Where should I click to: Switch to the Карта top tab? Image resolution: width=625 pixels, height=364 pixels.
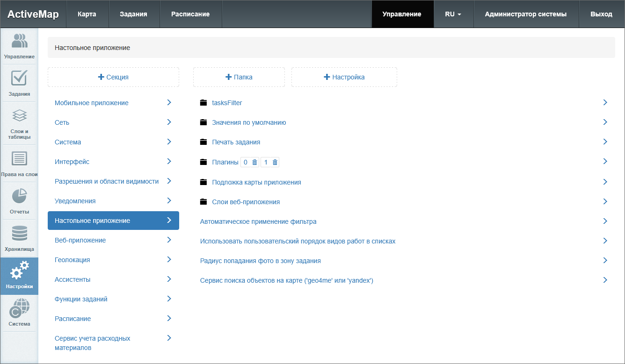pyautogui.click(x=87, y=14)
